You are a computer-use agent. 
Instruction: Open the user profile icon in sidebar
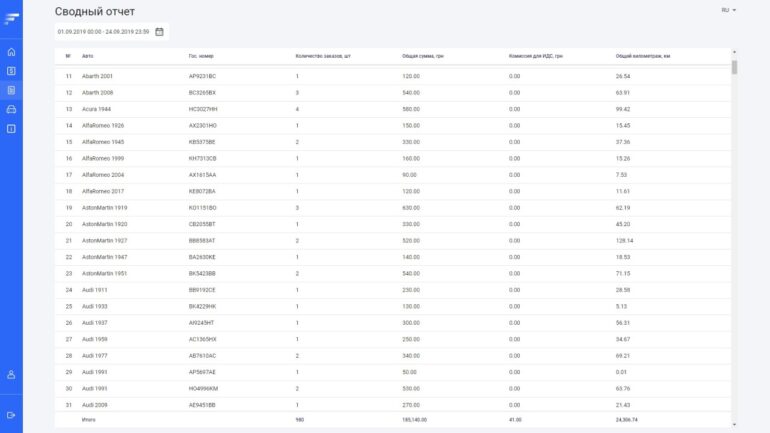pos(11,375)
